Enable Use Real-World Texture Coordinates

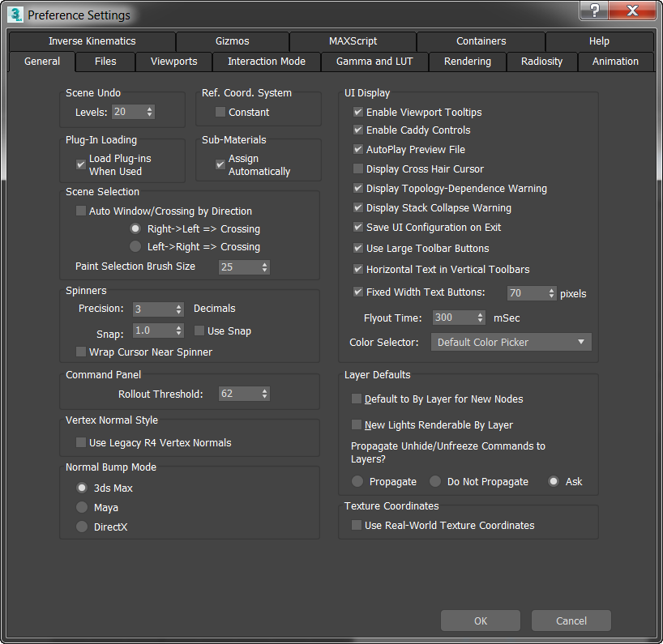click(x=357, y=525)
